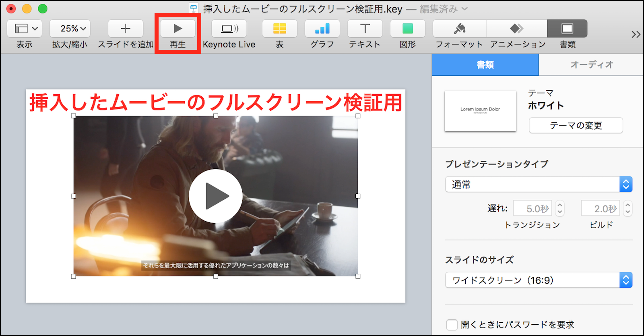The width and height of the screenshot is (644, 336).
Task: Open the 表示 view options dropdown
Action: pos(25,29)
